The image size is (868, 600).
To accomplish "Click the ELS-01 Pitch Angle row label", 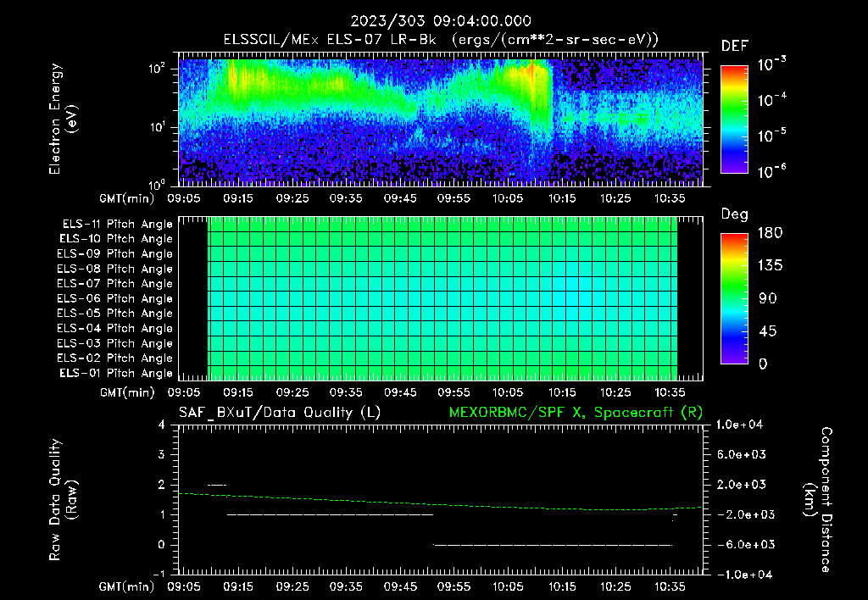I will pos(116,373).
